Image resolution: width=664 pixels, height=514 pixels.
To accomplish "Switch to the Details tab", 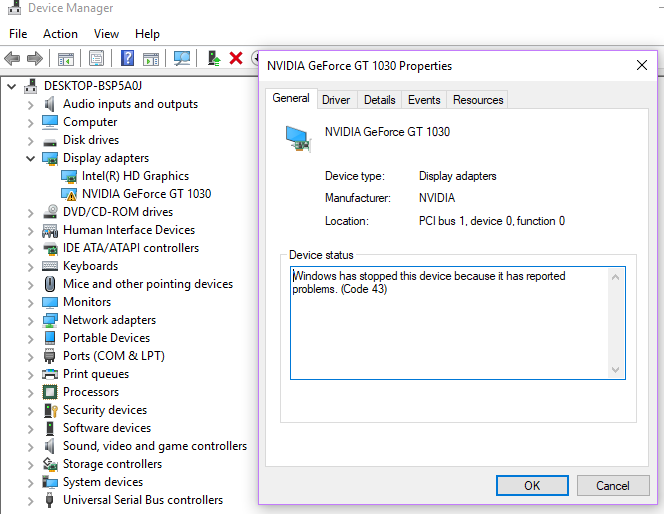I will click(380, 100).
